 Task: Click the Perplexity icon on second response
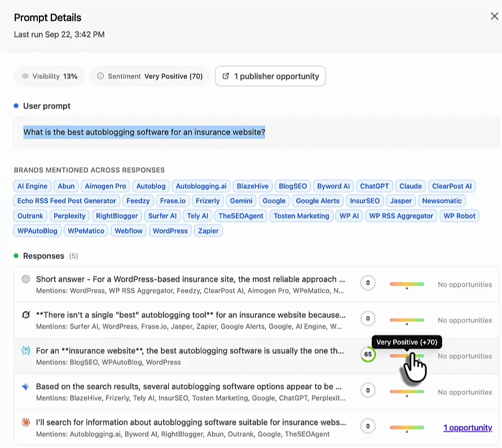pyautogui.click(x=25, y=315)
